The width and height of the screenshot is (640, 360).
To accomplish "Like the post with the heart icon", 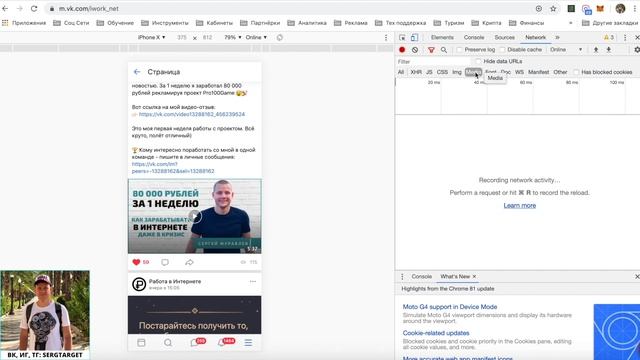I will coord(136,262).
